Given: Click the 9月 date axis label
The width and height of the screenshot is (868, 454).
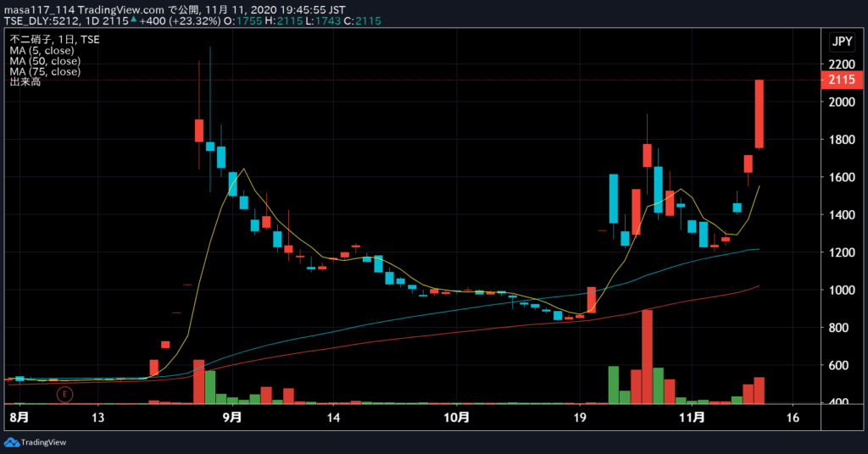Looking at the screenshot, I should pos(232,418).
